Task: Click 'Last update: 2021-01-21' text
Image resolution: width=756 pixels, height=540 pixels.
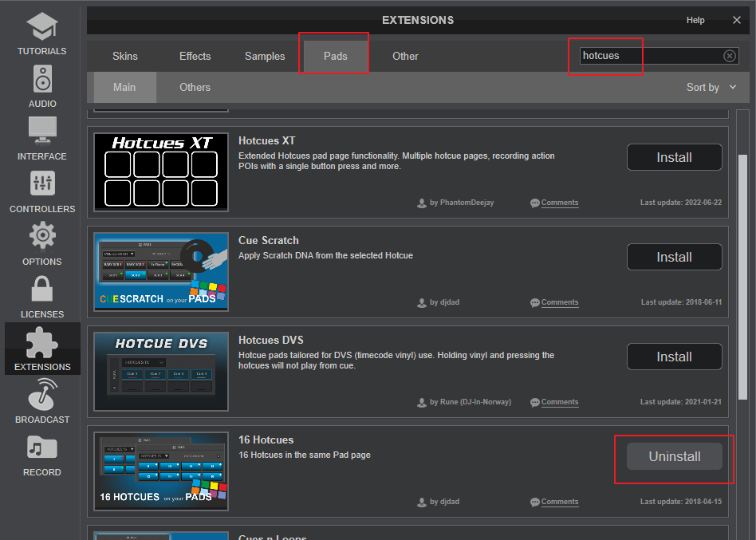Action: [x=681, y=402]
